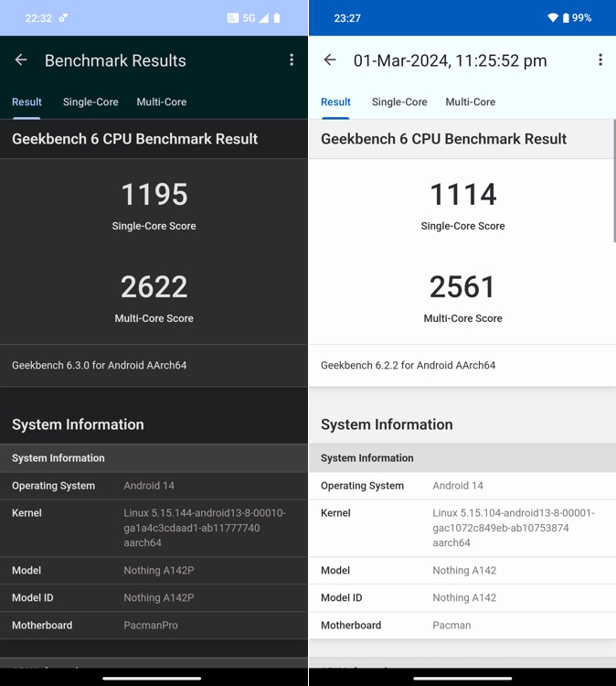Tap PacmanPro motherboard value
This screenshot has height=686, width=616.
click(x=151, y=626)
